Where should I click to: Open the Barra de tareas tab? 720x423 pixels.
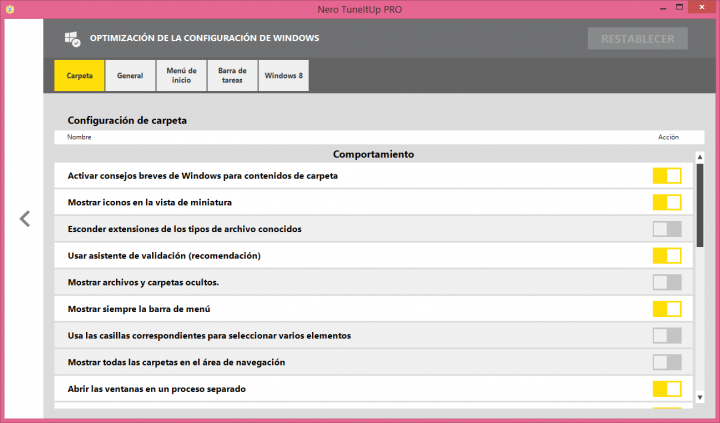(232, 76)
